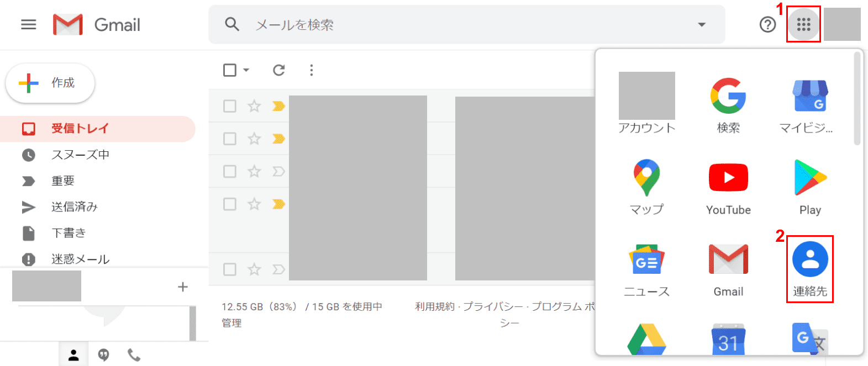Select the last email's checkbox

(x=230, y=269)
